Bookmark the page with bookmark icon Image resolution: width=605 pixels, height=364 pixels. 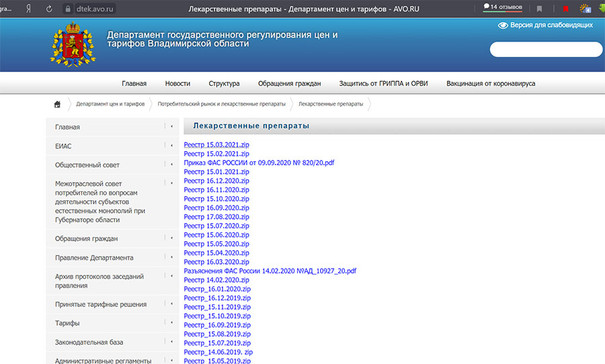coord(539,9)
